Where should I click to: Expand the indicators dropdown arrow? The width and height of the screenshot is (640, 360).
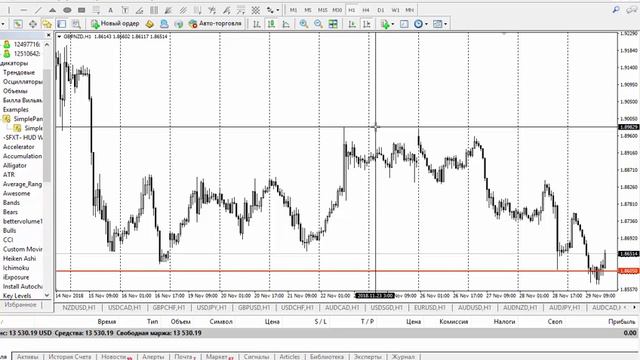coord(392,24)
